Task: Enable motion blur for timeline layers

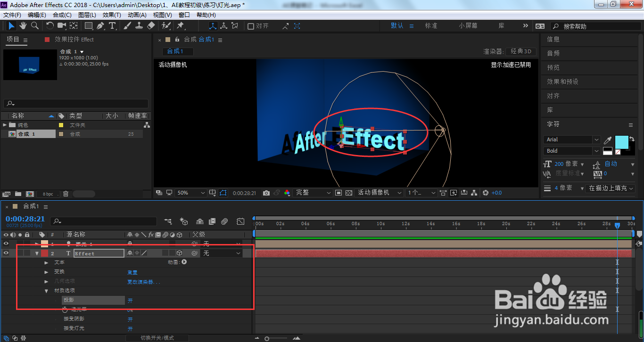Action: (225, 221)
